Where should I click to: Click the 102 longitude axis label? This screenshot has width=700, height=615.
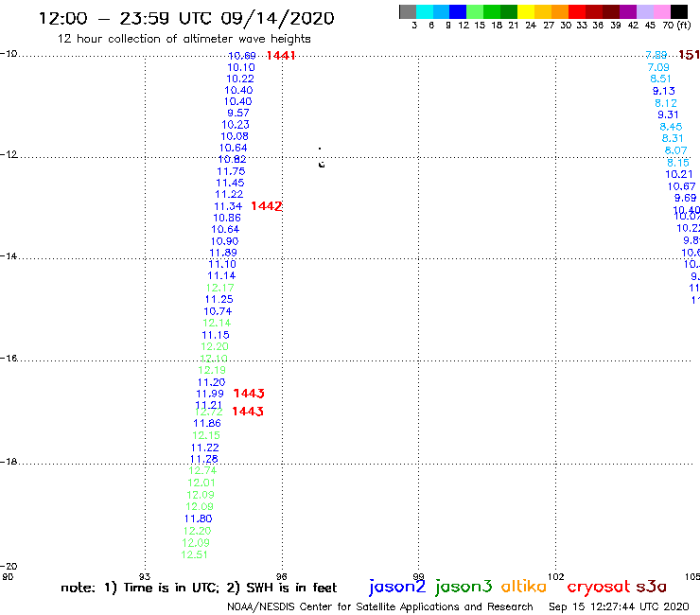tap(556, 576)
